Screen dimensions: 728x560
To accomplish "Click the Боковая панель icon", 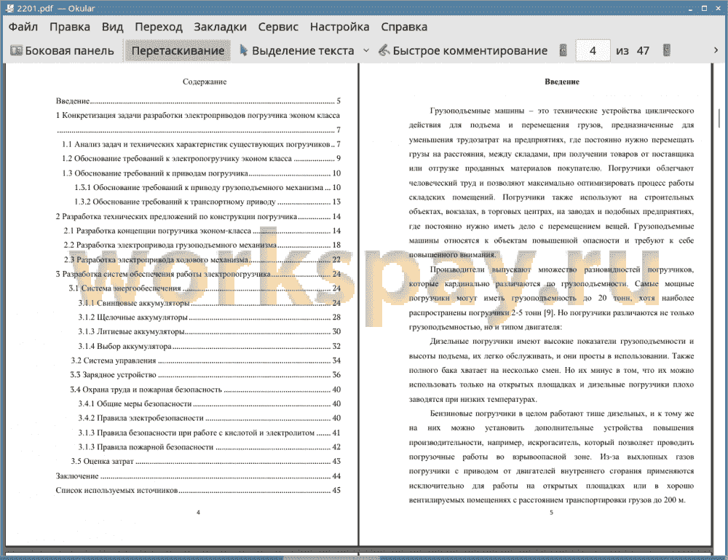I will (16, 51).
